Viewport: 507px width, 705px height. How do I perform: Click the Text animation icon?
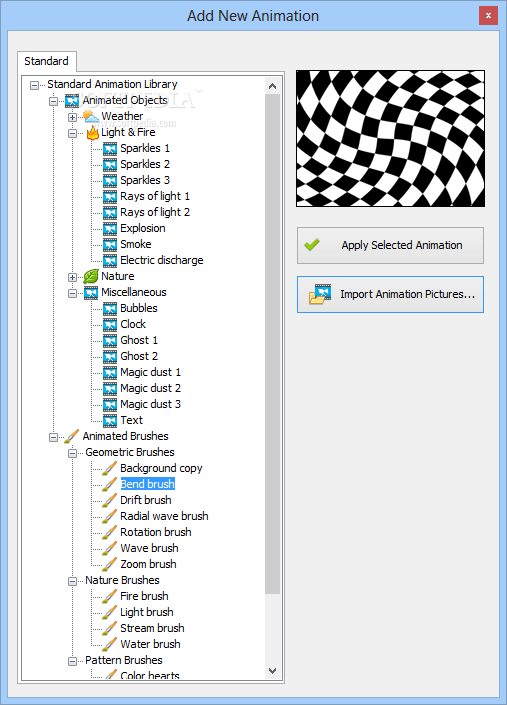click(x=110, y=420)
